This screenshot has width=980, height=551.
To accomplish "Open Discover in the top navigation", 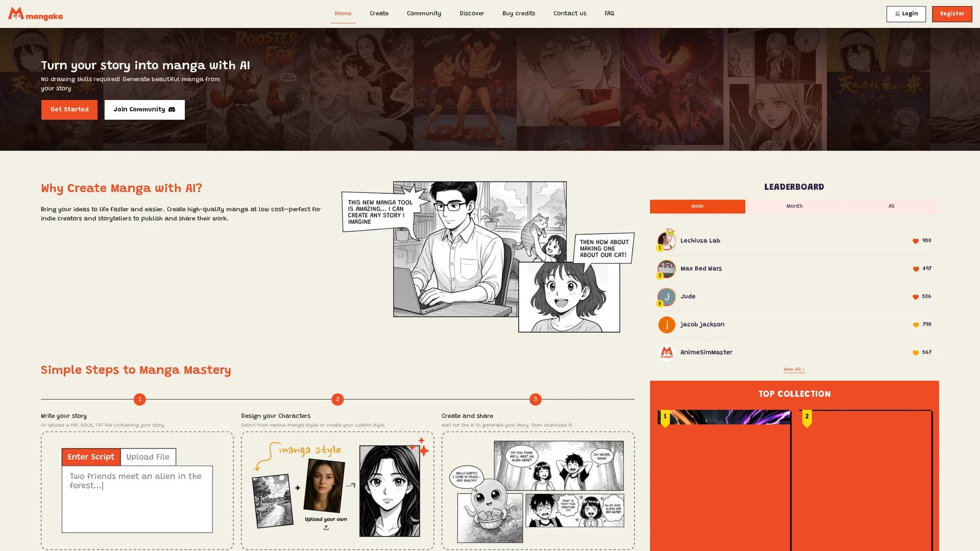I will point(472,14).
